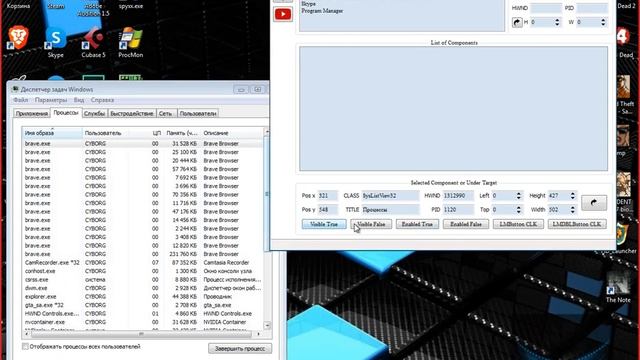Launch the ProcMon desktop icon

click(130, 42)
